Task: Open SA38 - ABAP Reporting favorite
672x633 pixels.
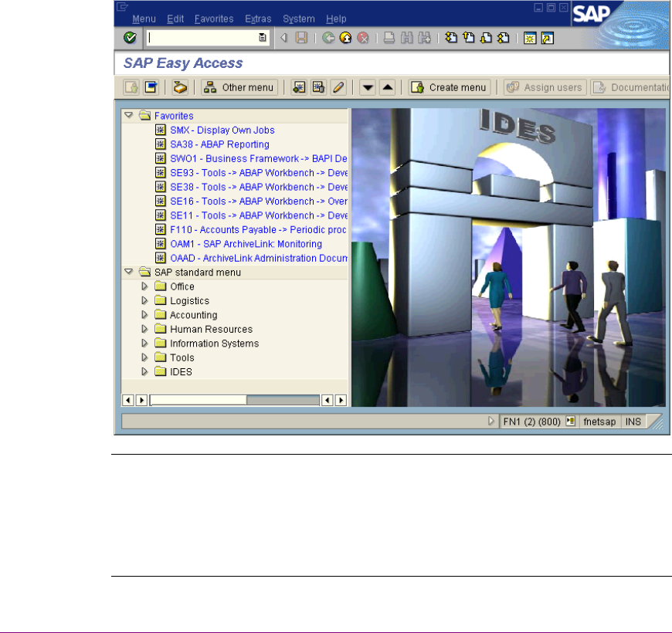Action: [219, 144]
